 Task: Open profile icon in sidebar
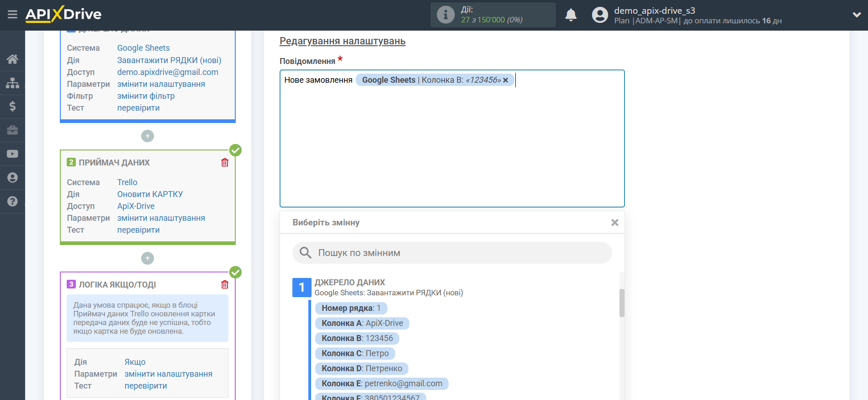(x=12, y=178)
